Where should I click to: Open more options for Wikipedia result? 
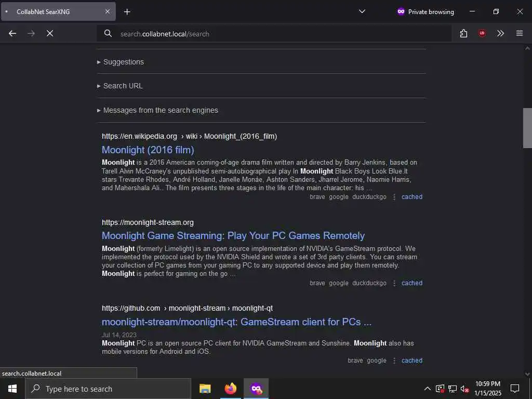[x=394, y=197]
